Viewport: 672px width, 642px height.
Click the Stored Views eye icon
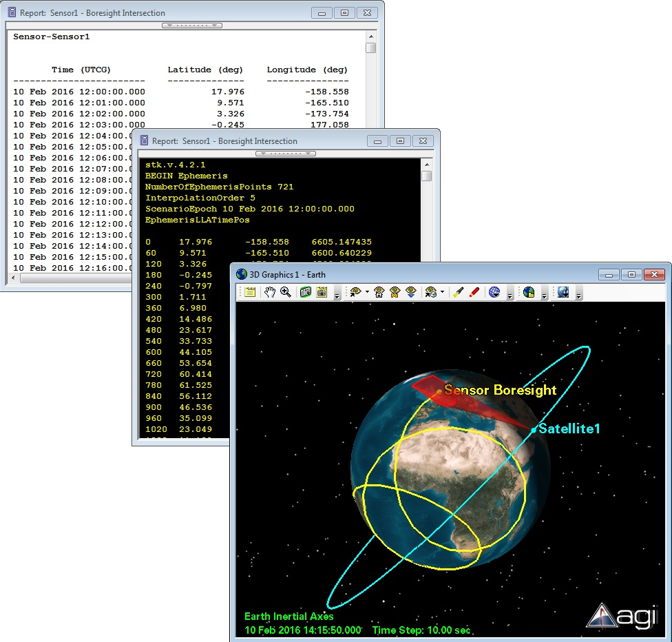coord(430,292)
